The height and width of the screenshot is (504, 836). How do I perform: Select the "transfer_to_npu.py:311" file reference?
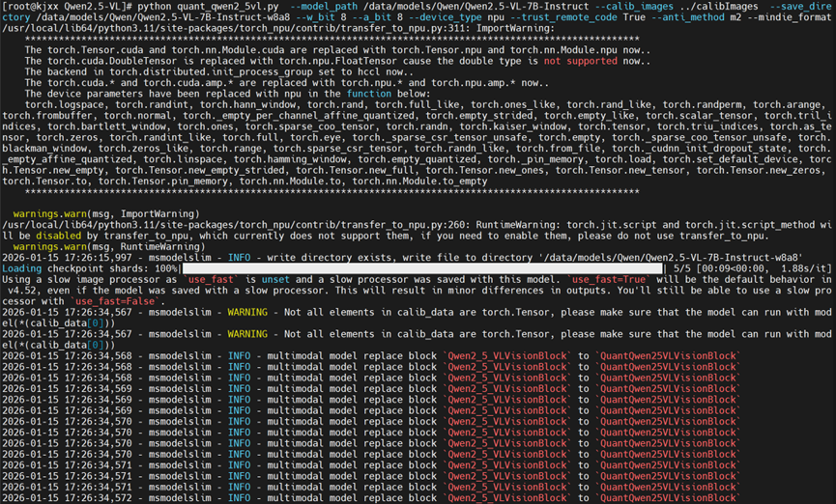pos(403,28)
